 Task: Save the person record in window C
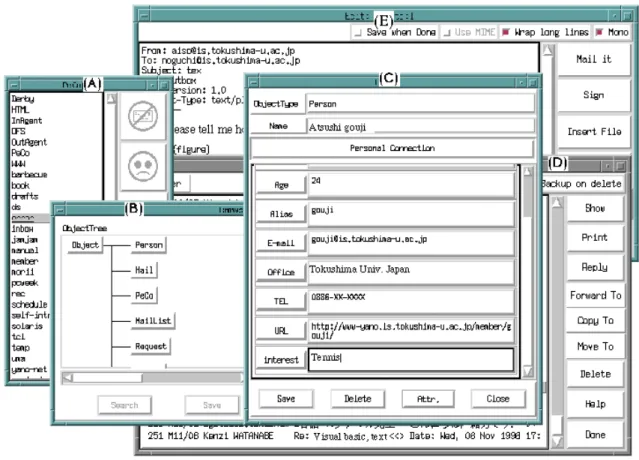pos(286,398)
